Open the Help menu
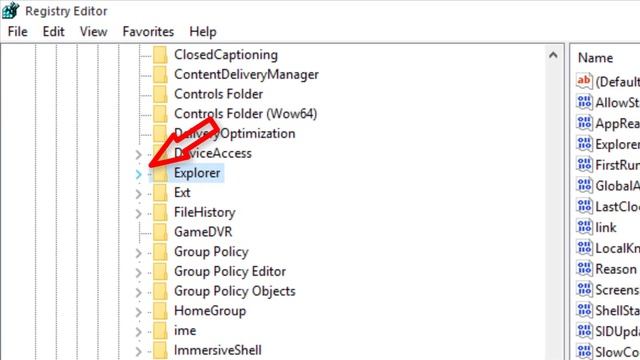The width and height of the screenshot is (640, 360). coord(203,31)
